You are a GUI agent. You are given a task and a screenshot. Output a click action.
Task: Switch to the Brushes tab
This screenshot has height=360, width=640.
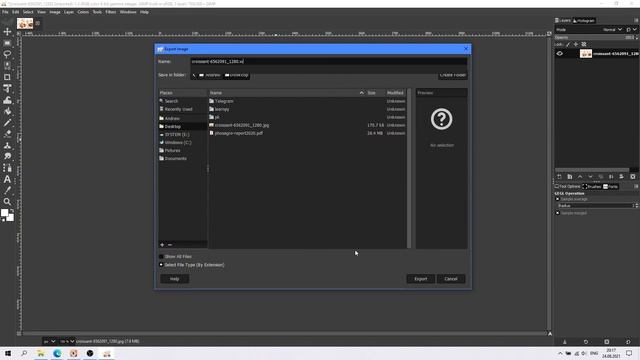[x=592, y=187]
